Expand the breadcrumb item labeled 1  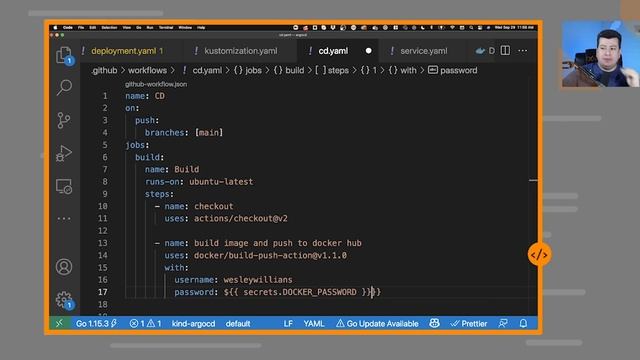(369, 70)
